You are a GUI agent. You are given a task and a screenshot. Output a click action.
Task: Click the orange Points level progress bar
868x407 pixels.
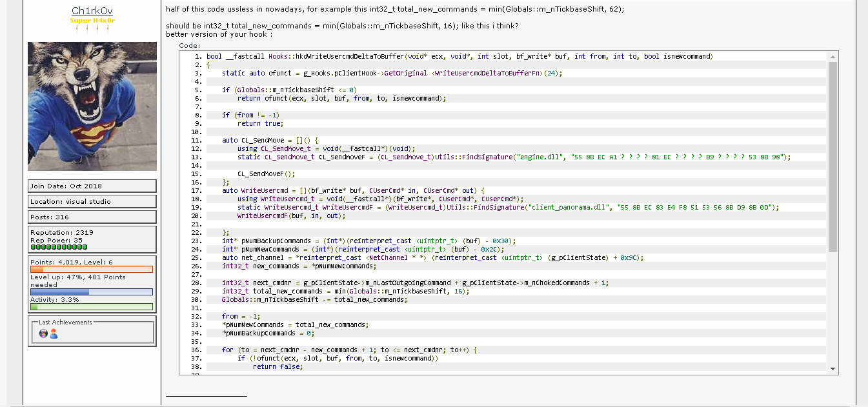pyautogui.click(x=92, y=269)
